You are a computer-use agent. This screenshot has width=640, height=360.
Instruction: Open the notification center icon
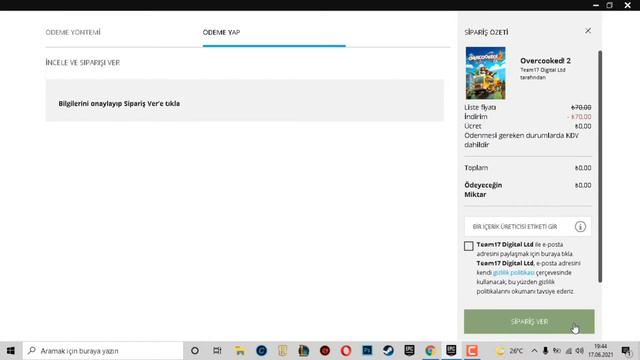(626, 351)
